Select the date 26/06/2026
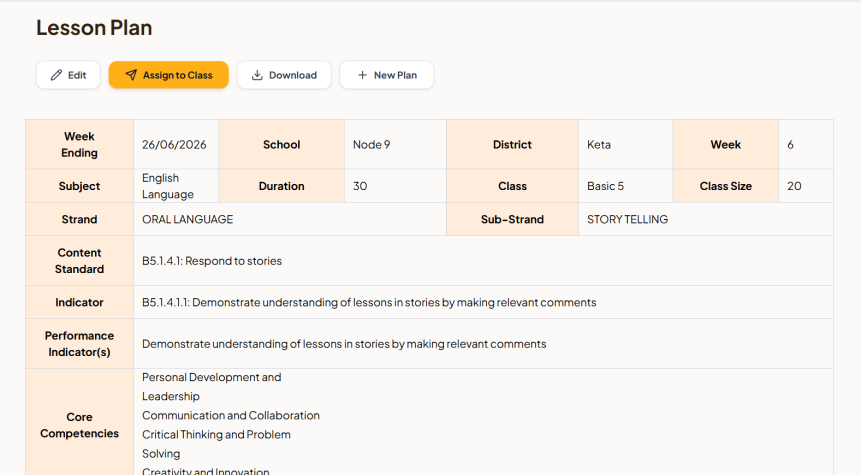Viewport: 861px width, 475px height. click(174, 144)
